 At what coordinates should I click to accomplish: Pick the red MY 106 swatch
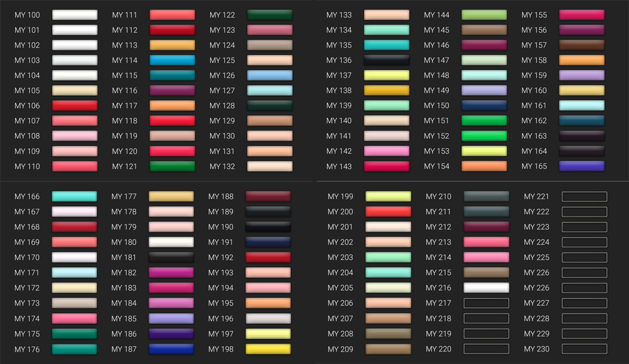75,105
